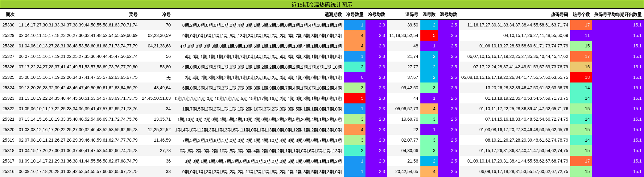Select warm number cell 11,18,33,52,54

[x=404, y=35]
